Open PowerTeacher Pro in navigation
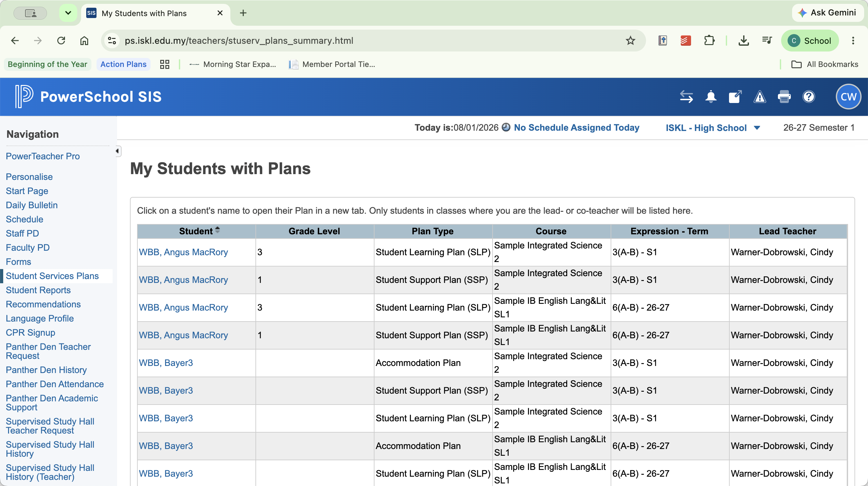This screenshot has width=868, height=486. (x=43, y=156)
